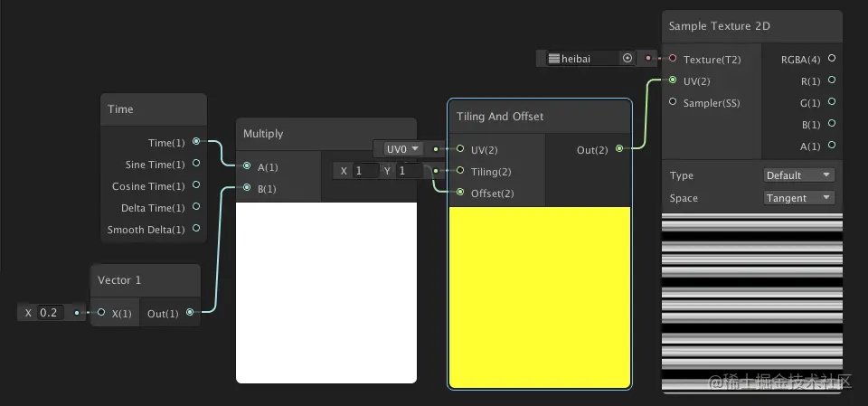Click the Smooth Delta(1) output port
The width and height of the screenshot is (868, 406).
pyautogui.click(x=196, y=228)
